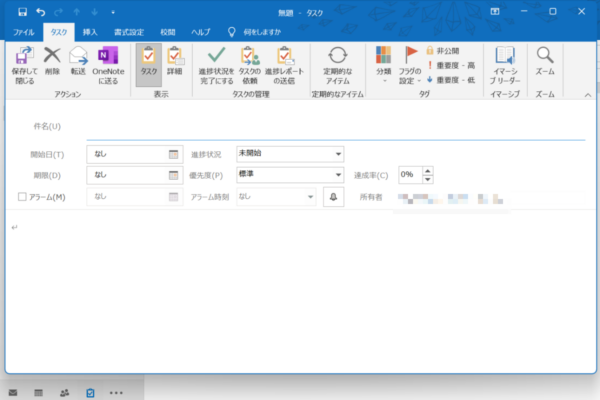The image size is (600, 400).
Task: Collapse the ribbon with chevron
Action: click(x=588, y=95)
